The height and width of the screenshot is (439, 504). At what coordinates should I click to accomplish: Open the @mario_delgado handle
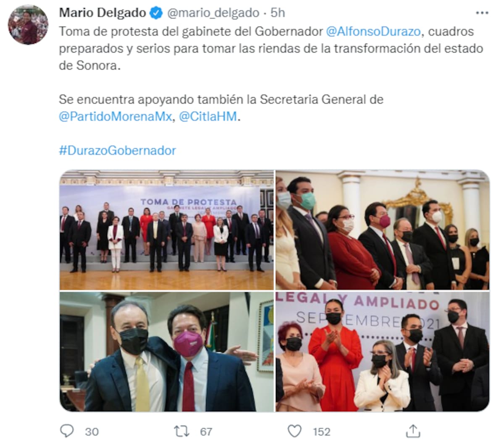[213, 13]
